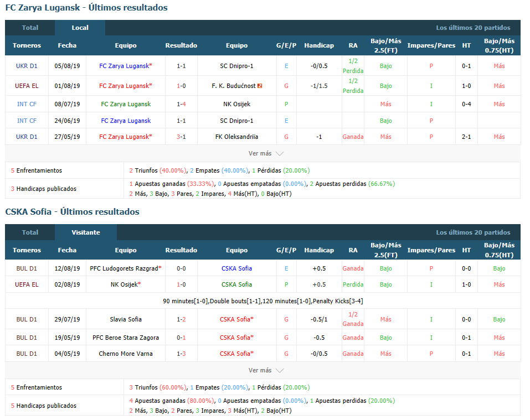Open the F. K. Budućnost team name
530x420 pixels.
tap(234, 86)
